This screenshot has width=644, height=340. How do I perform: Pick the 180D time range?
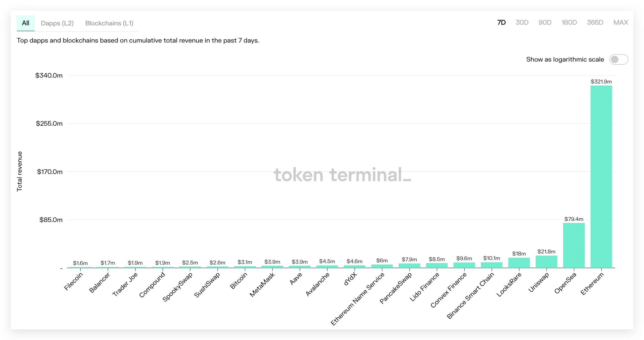coord(569,23)
